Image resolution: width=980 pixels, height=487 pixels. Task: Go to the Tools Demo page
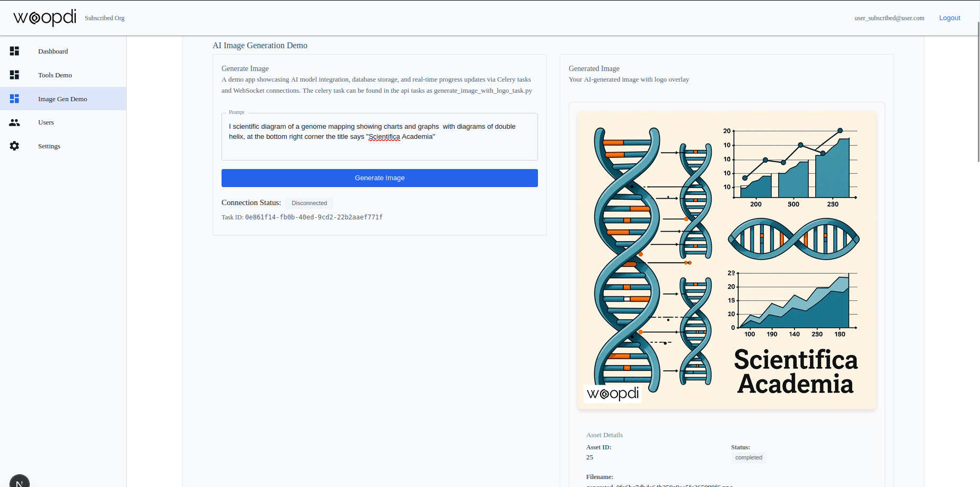55,75
